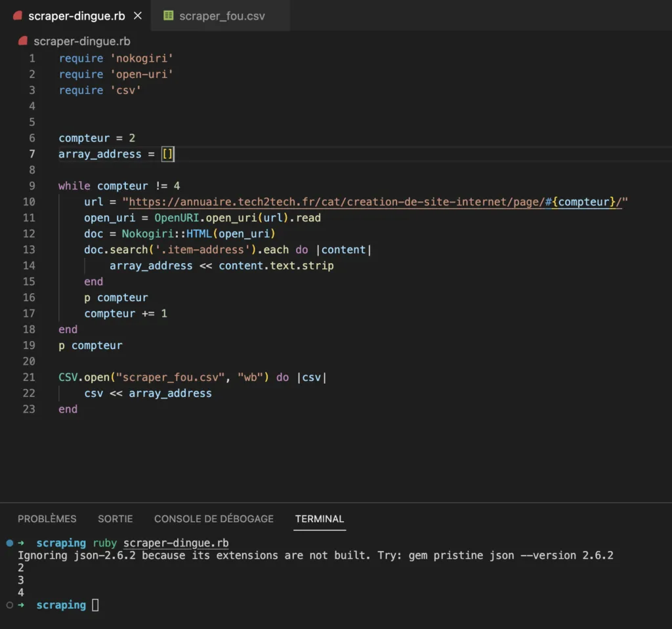Screen dimensions: 672x629
Task: Click the CSV file icon in scraper_fou.csv tab
Action: tap(169, 16)
